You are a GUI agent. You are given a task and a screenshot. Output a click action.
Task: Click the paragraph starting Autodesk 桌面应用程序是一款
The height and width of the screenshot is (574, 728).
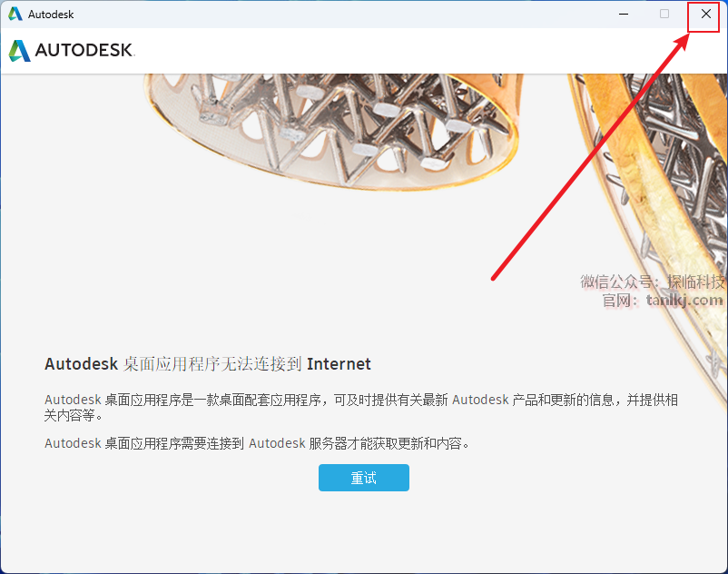(x=361, y=407)
